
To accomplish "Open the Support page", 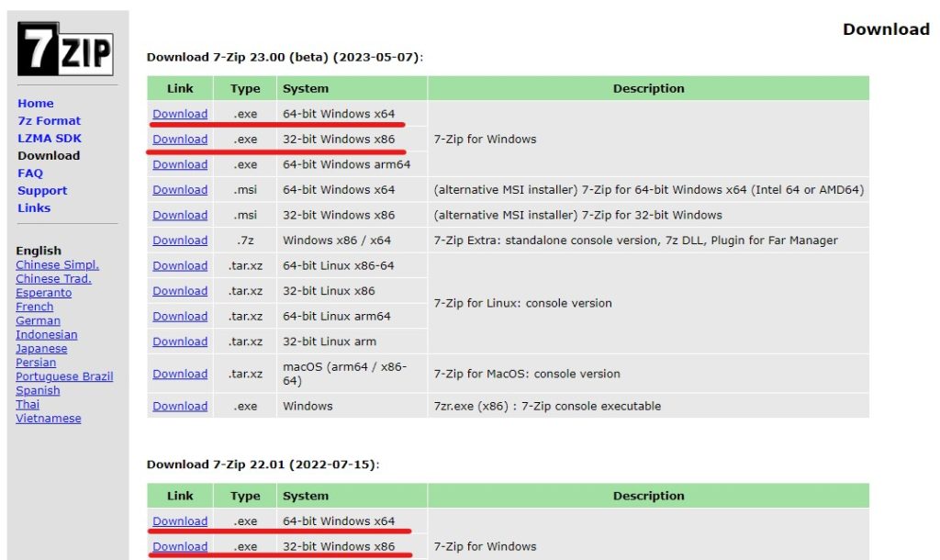I will point(42,190).
